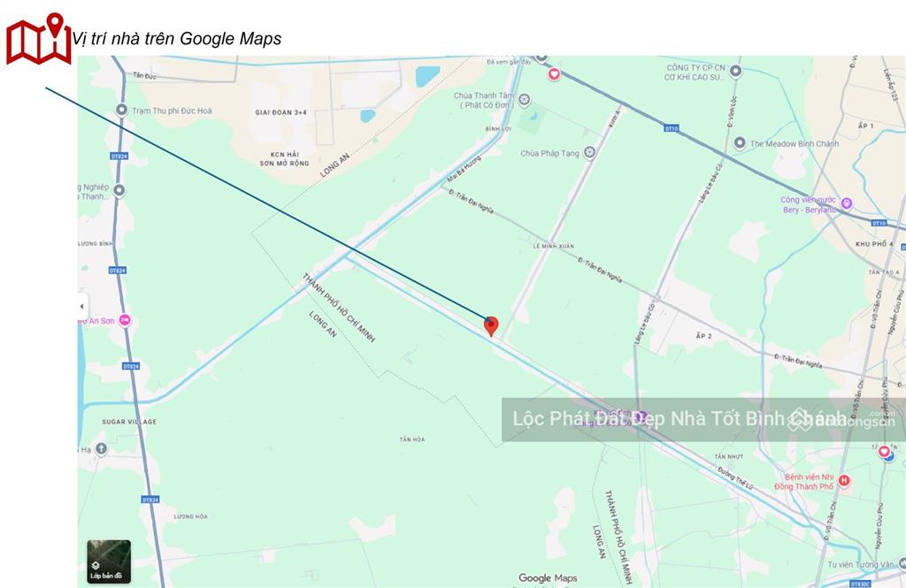Select The Meadow Bình Chánh marker
Screen dimensions: 906x588
pos(740,142)
